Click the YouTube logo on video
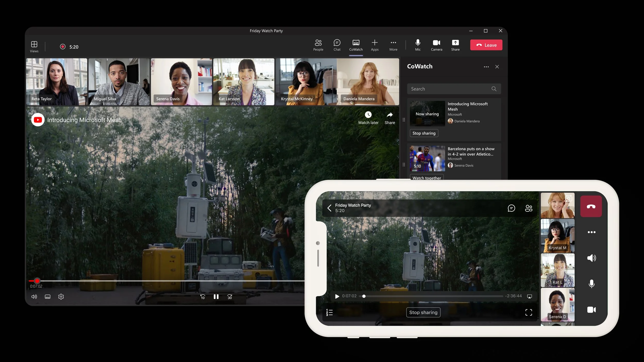The height and width of the screenshot is (362, 644). (x=38, y=120)
